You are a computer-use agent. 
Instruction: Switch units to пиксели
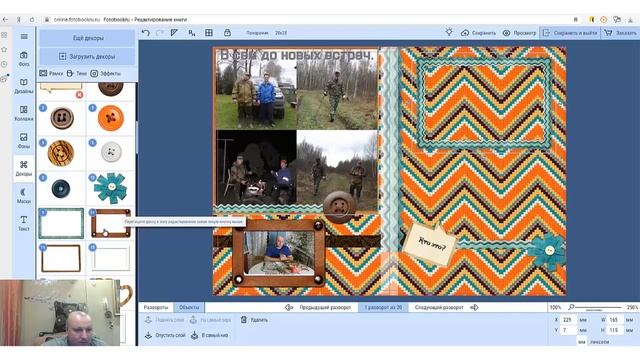(599, 342)
